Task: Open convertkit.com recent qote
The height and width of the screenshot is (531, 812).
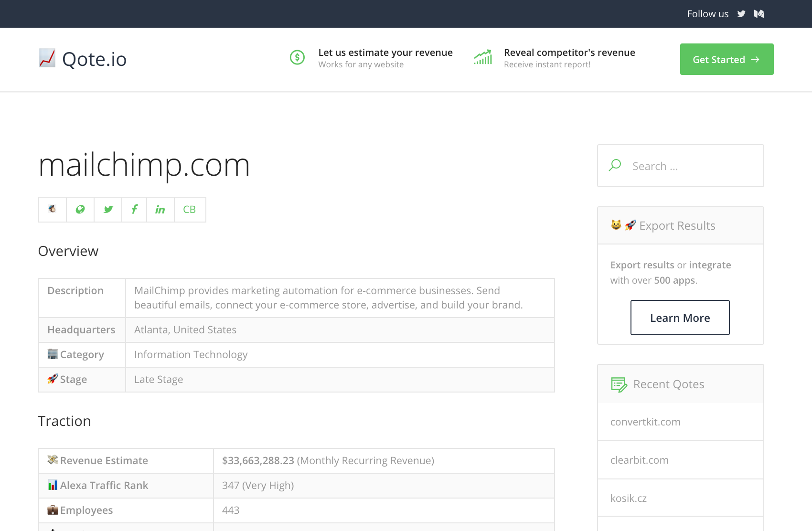Action: click(645, 422)
